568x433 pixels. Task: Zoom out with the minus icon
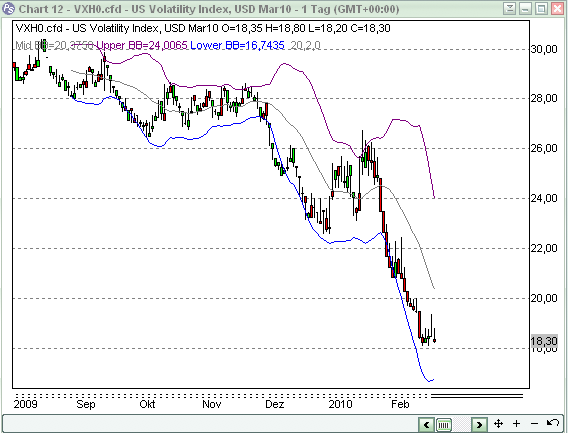point(534,423)
